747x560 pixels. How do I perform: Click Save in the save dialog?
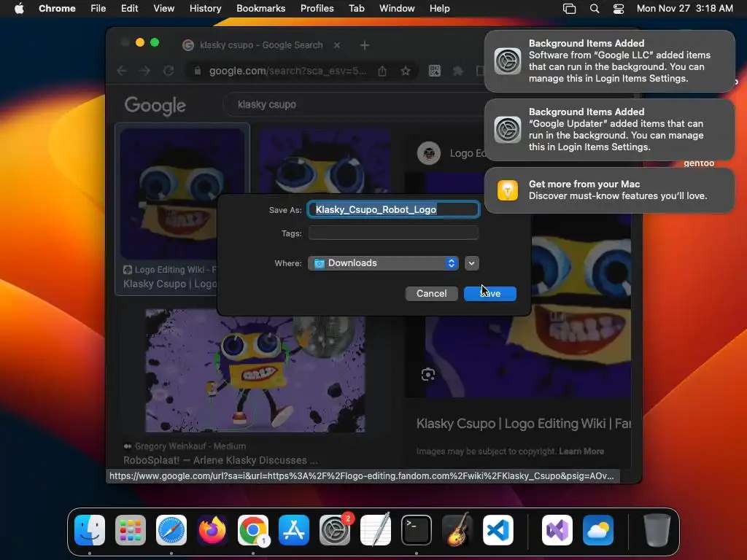click(489, 294)
